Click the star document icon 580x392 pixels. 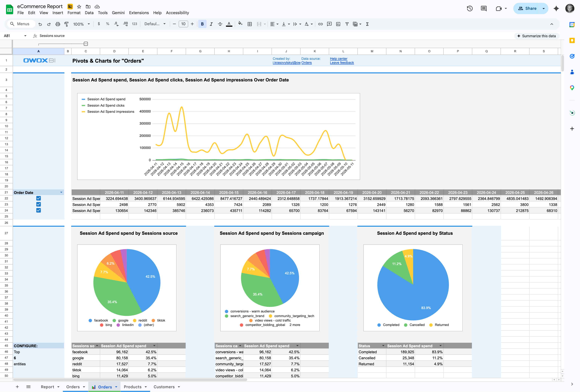79,6
